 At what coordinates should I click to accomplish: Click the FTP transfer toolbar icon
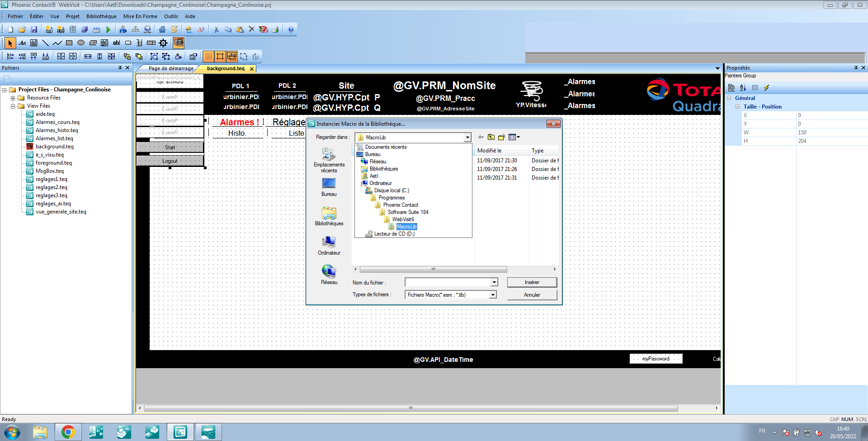pos(123,29)
